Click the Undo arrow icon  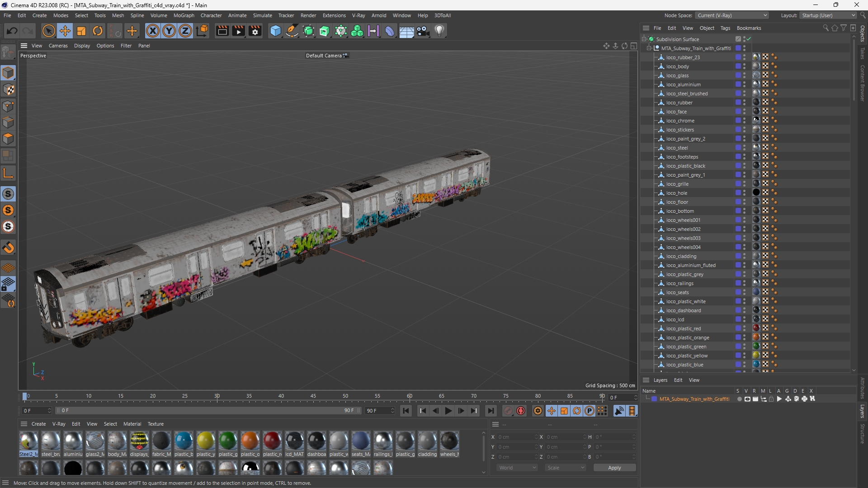tap(12, 31)
